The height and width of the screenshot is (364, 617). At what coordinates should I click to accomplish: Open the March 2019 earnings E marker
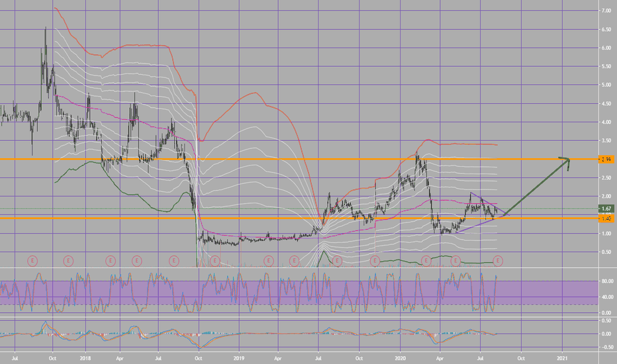tap(269, 261)
